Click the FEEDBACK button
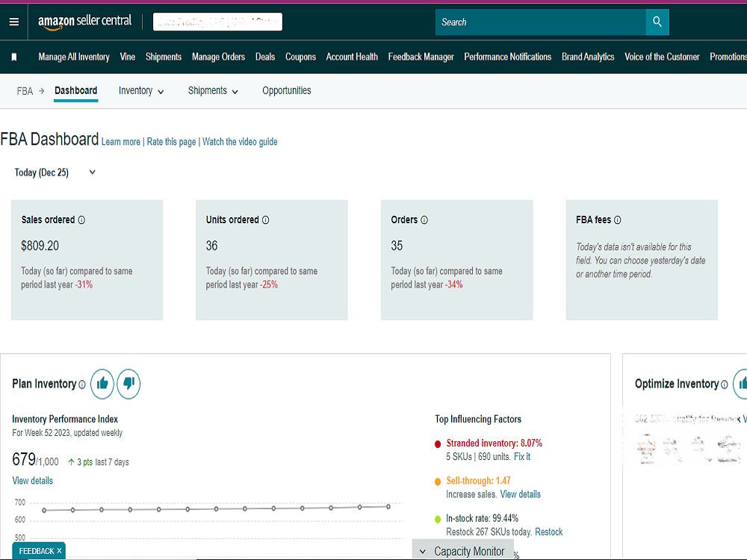This screenshot has height=560, width=747. pos(37,551)
